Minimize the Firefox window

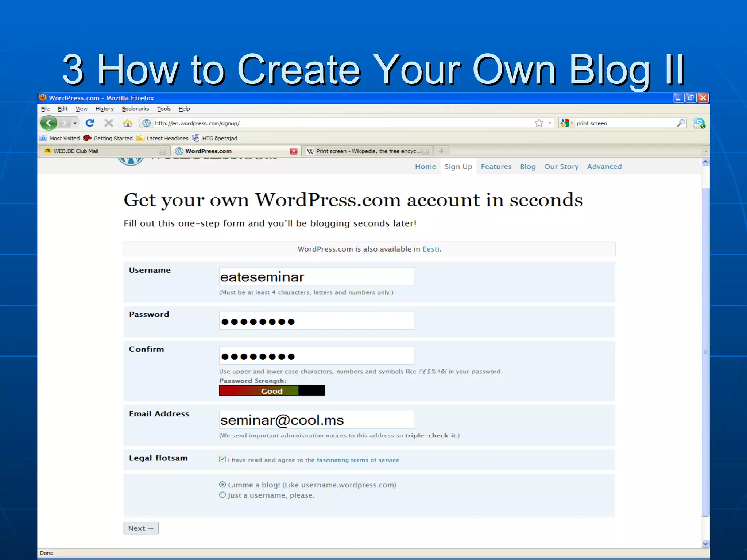click(x=678, y=98)
